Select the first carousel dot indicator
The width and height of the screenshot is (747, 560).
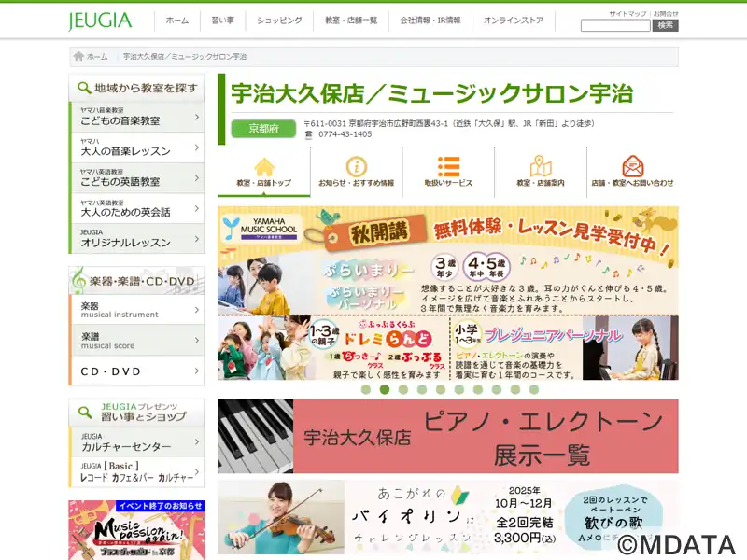point(367,389)
